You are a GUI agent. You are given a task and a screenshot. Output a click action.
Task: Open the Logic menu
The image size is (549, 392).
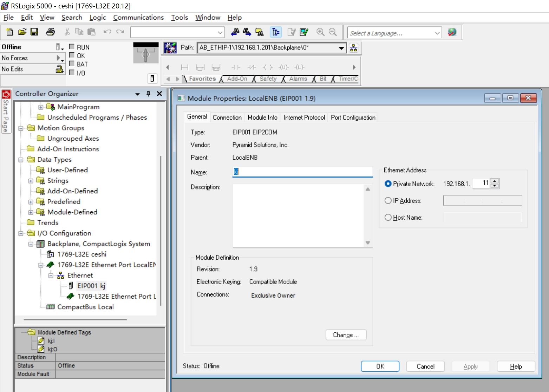coord(97,17)
